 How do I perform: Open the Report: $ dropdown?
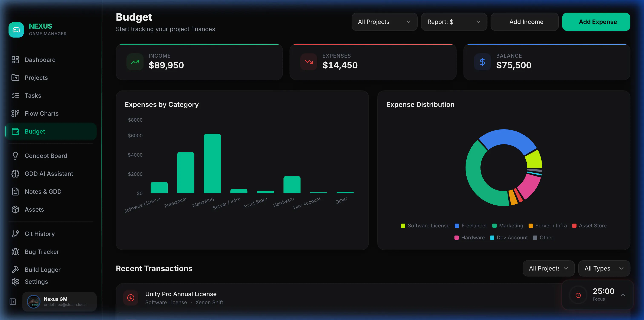tap(454, 22)
